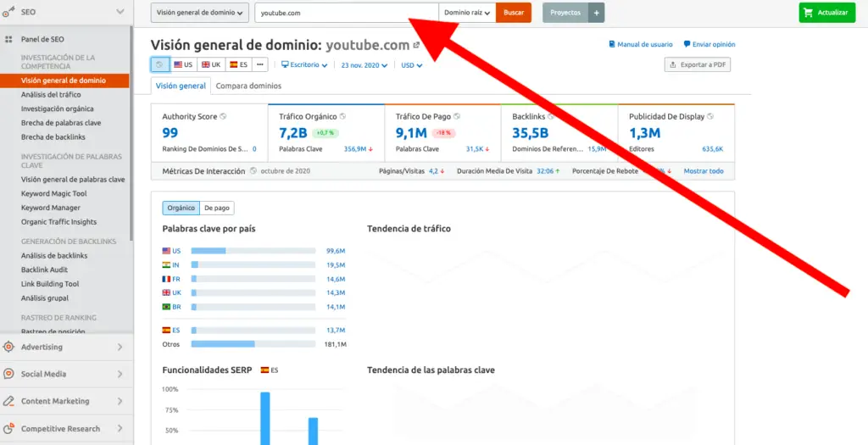Open Análisis del tráfico in sidebar
The image size is (868, 445).
51,95
